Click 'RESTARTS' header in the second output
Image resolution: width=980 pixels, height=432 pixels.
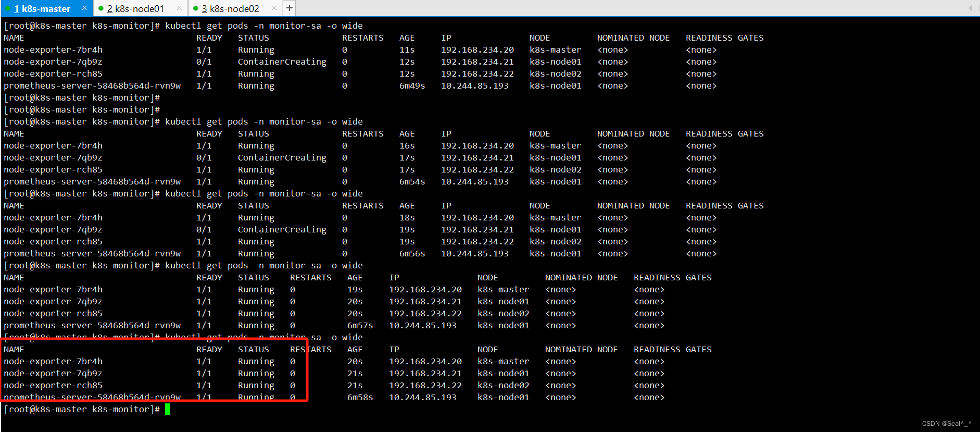point(363,133)
